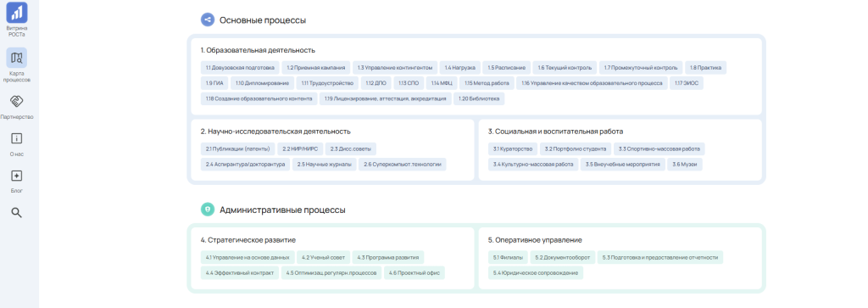Viewport: 868px width, 308px height.
Task: Select 3.3 Спортивно-массовая работа
Action: tap(659, 149)
